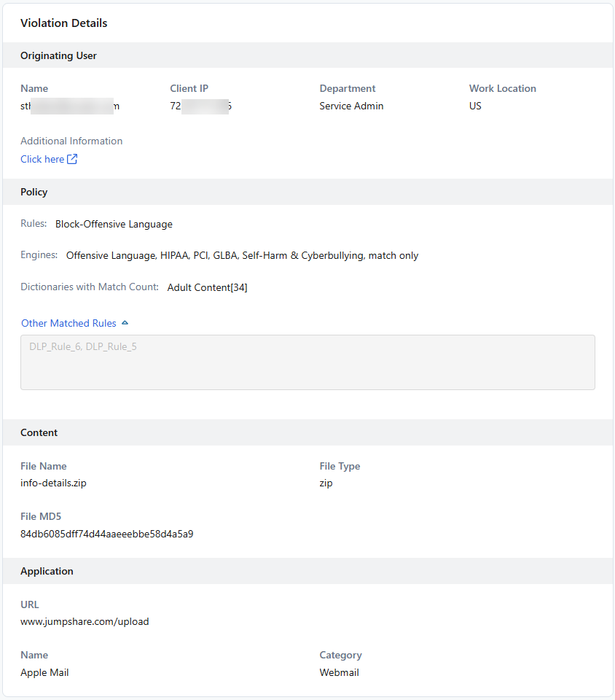Select the File MD5 hash value
The image size is (615, 700).
(x=106, y=534)
